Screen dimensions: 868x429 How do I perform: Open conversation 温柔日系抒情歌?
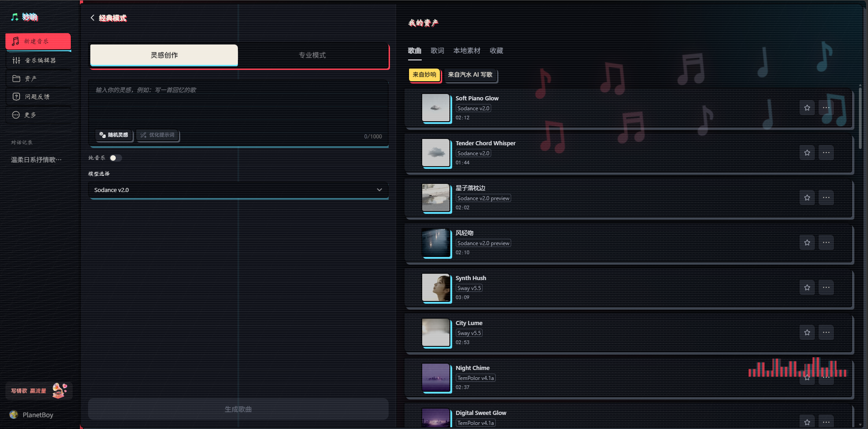click(36, 160)
